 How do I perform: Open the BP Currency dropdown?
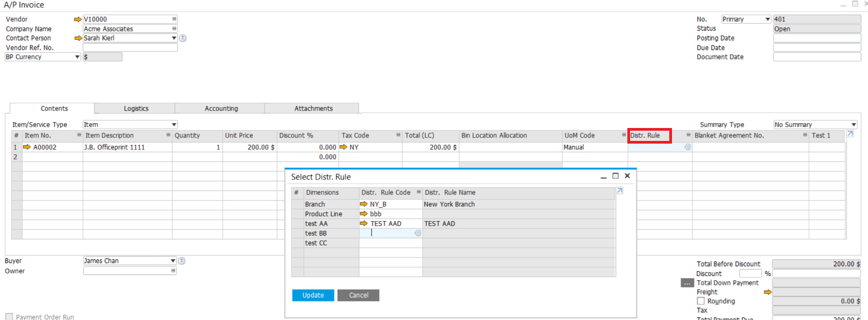(77, 57)
